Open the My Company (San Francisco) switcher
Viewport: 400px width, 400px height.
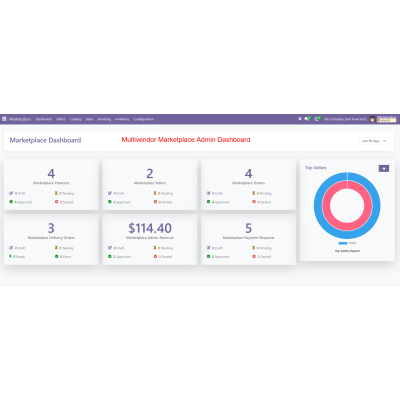pos(345,119)
